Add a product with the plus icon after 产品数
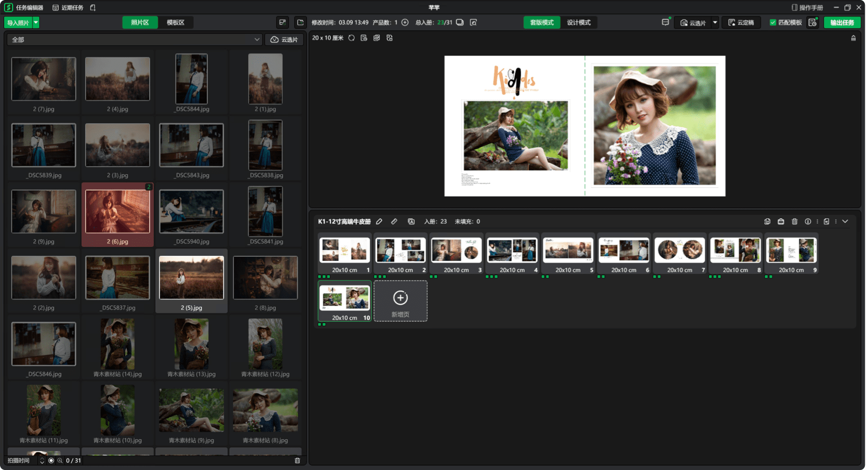Viewport: 868px width, 470px height. coord(405,22)
